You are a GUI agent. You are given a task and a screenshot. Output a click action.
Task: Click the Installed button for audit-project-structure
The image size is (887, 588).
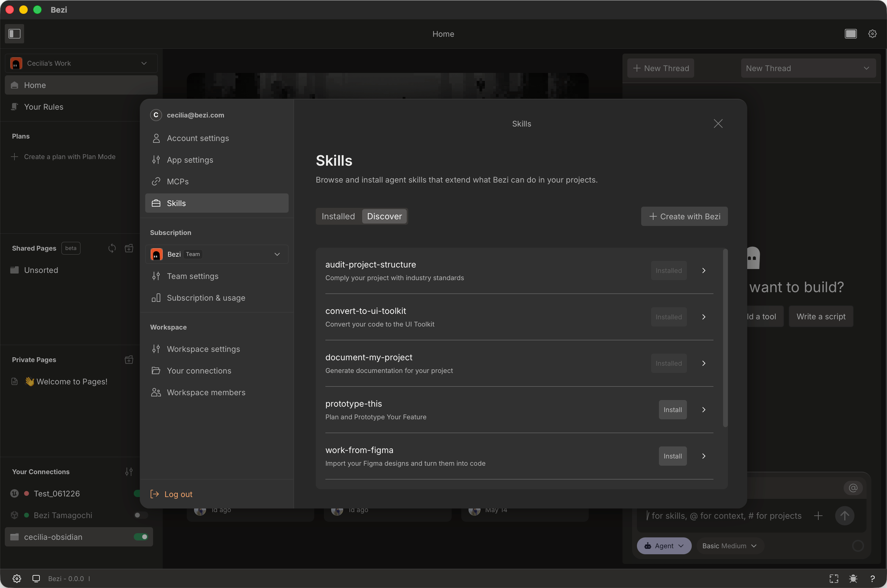click(668, 271)
